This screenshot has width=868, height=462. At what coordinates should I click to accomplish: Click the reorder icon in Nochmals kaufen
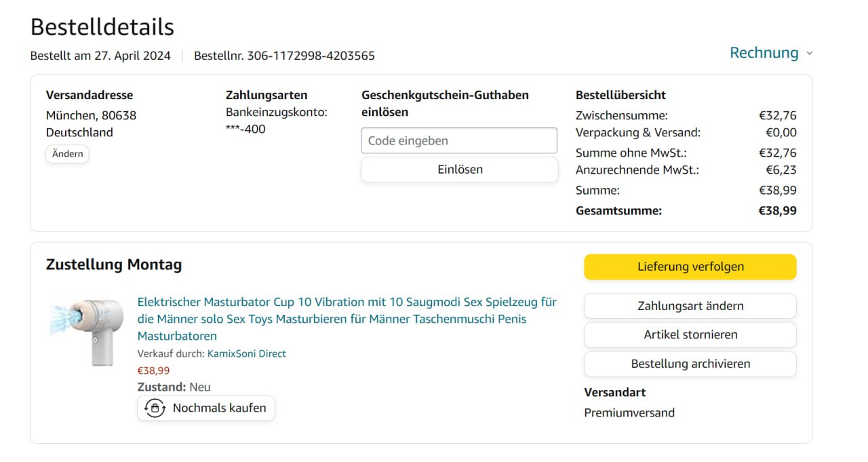155,408
